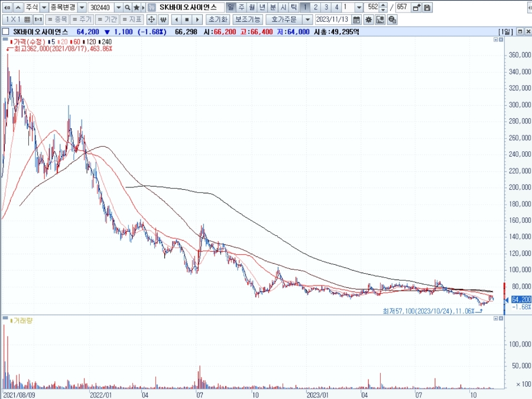Click volume panel collapse icon at right
The height and width of the screenshot is (399, 532).
[x=495, y=318]
